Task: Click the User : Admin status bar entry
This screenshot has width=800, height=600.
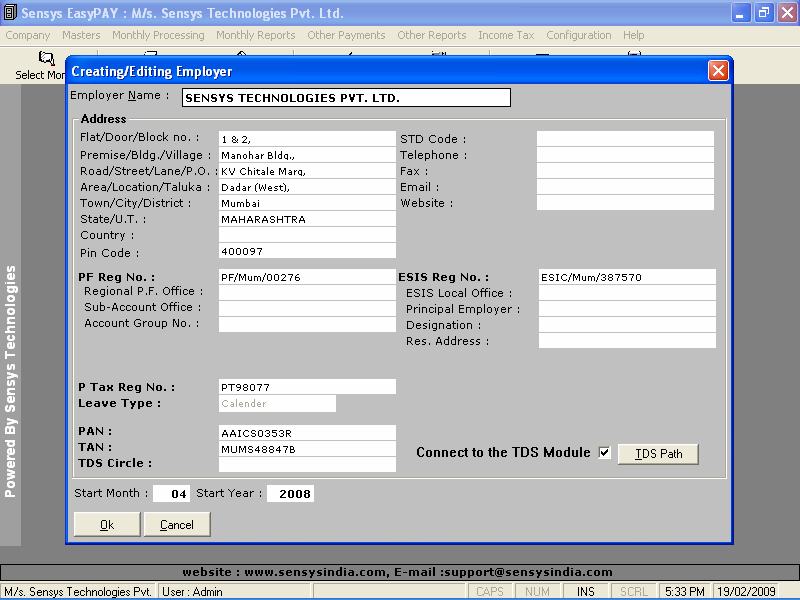Action: coord(234,591)
